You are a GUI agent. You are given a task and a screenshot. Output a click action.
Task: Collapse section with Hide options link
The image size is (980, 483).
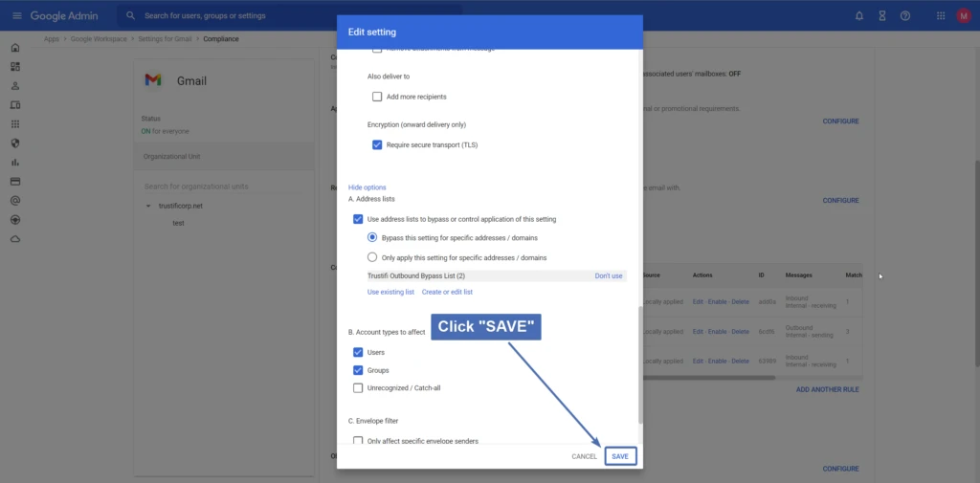tap(367, 187)
